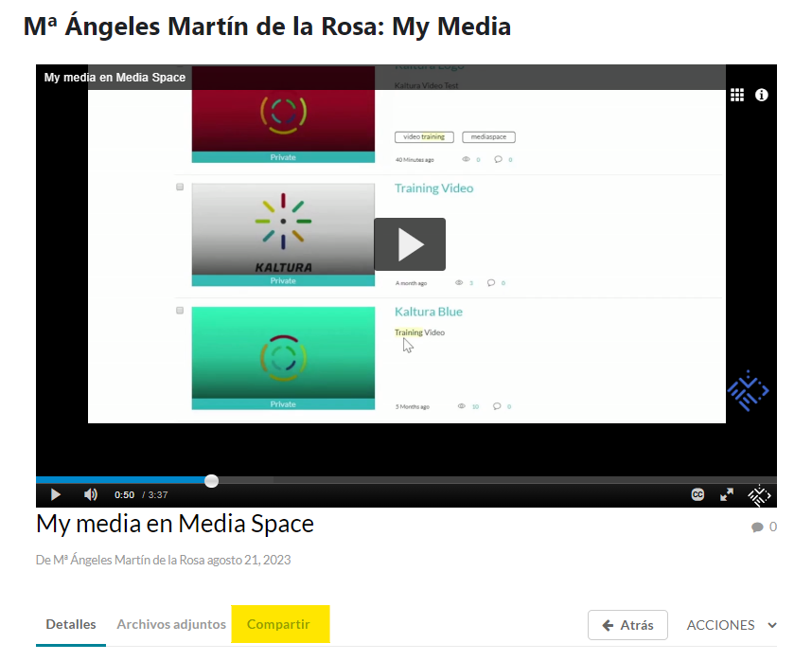The image size is (812, 661).
Task: Tick the checkbox beside Training Video
Action: [180, 187]
